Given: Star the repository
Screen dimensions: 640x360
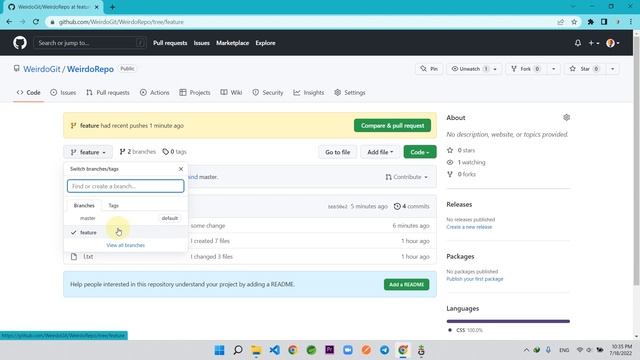Looking at the screenshot, I should point(585,69).
